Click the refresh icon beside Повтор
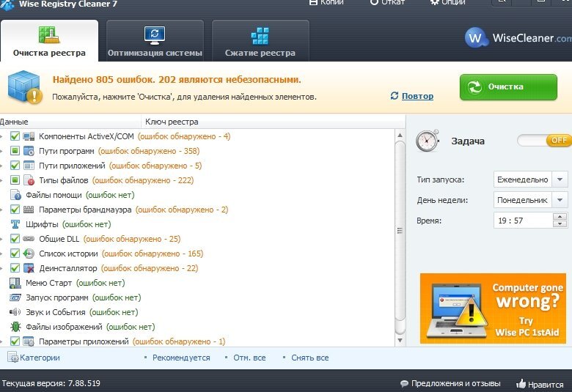The width and height of the screenshot is (572, 392). 395,96
